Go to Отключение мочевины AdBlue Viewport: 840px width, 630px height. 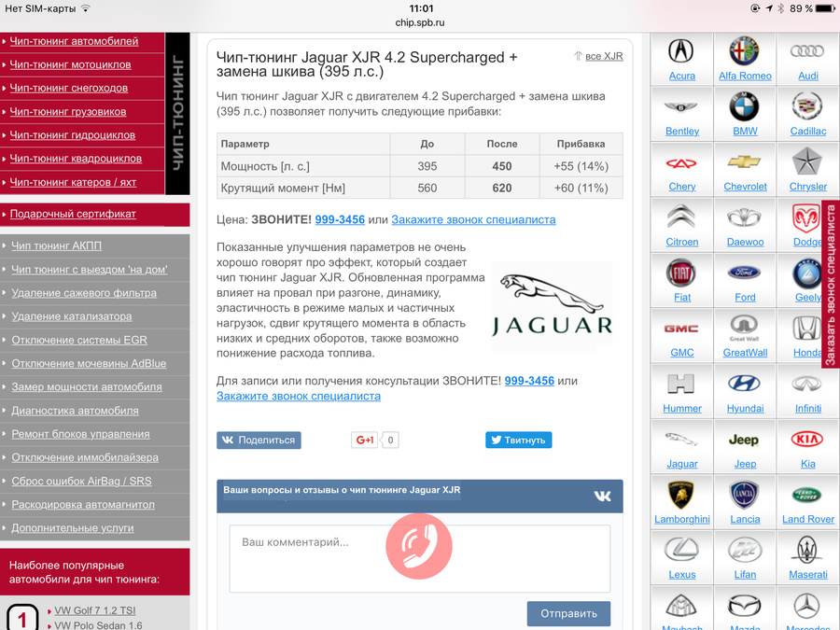(89, 364)
